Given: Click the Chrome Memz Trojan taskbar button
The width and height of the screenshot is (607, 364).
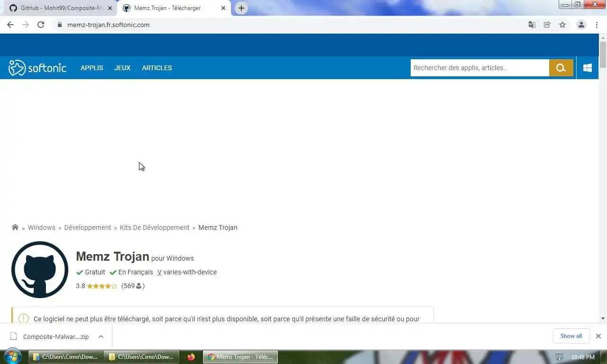Looking at the screenshot, I should (240, 357).
